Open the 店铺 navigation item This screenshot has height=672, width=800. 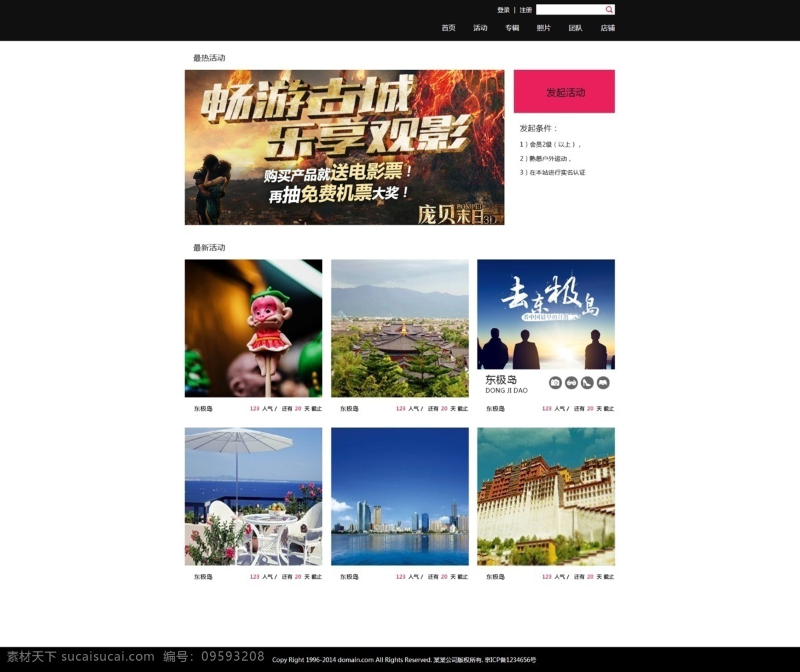click(x=607, y=28)
